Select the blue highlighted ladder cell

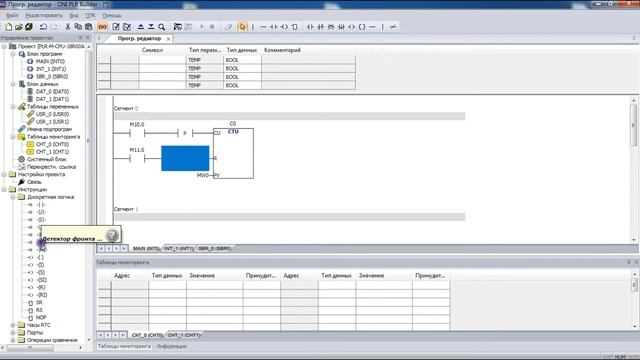(185, 158)
